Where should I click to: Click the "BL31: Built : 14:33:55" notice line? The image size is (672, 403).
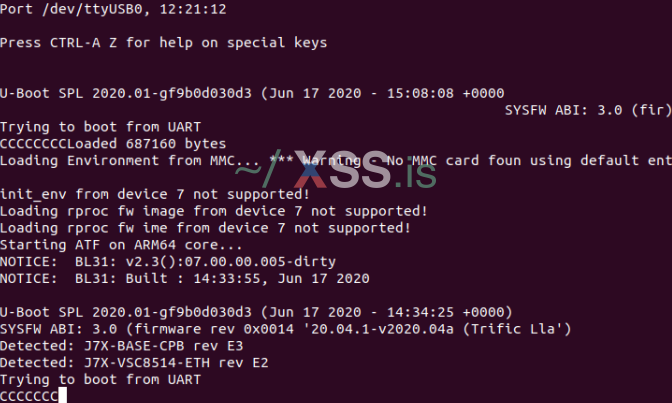pyautogui.click(x=184, y=278)
